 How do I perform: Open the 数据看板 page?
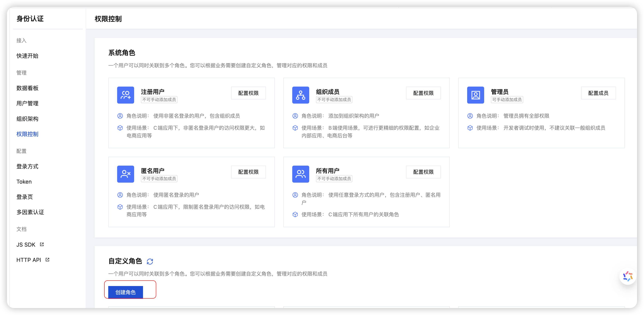click(x=27, y=88)
